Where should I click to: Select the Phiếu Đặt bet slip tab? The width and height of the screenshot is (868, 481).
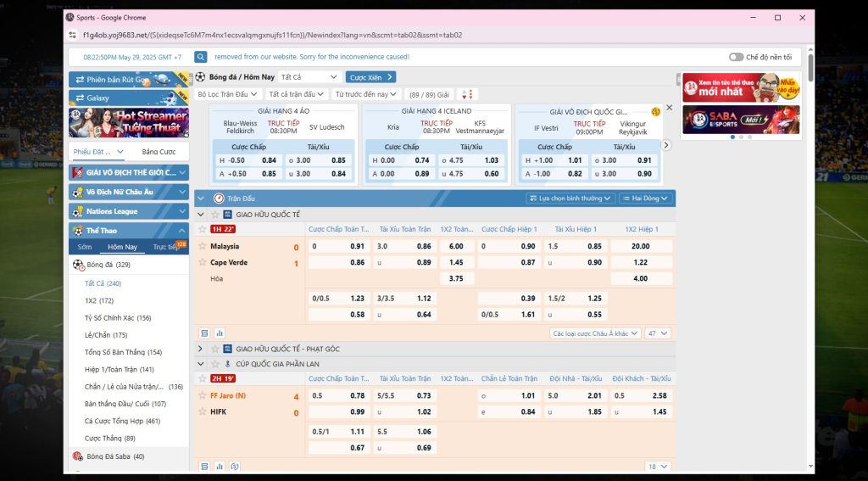pyautogui.click(x=98, y=152)
